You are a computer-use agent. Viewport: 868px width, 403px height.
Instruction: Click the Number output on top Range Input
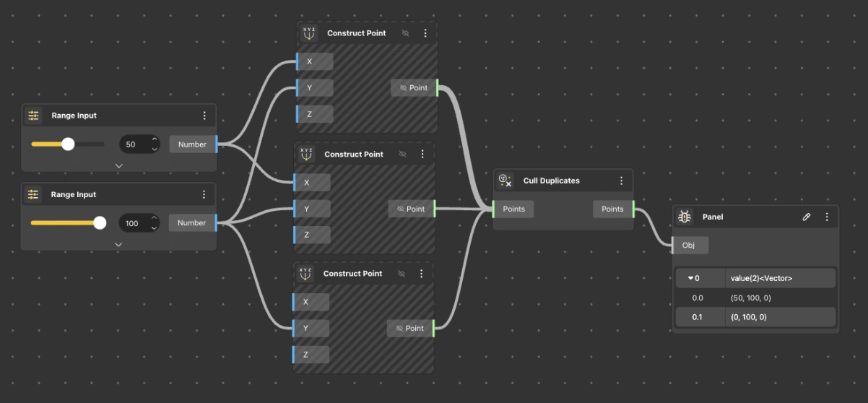click(x=193, y=144)
